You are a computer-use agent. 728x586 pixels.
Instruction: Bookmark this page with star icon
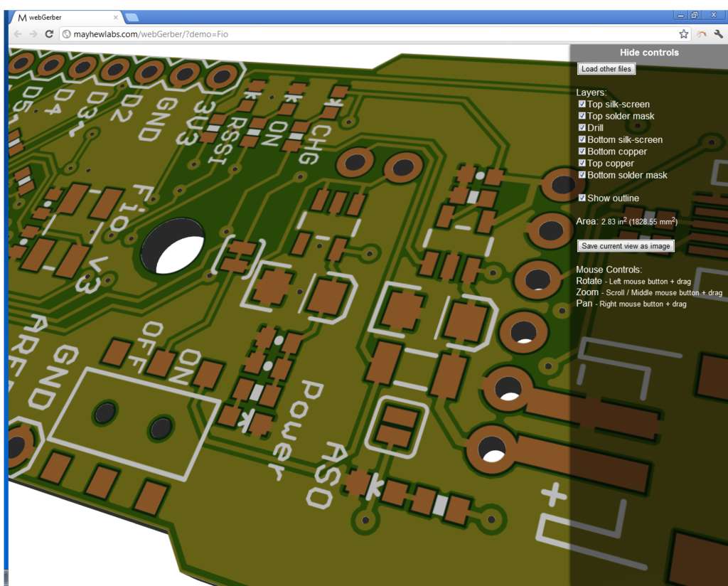pyautogui.click(x=683, y=34)
